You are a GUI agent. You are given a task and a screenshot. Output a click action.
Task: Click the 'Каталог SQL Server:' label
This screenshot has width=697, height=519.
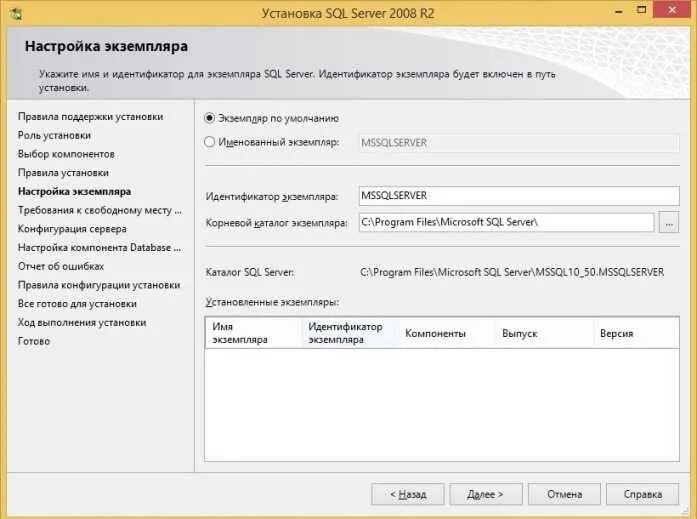(x=249, y=272)
